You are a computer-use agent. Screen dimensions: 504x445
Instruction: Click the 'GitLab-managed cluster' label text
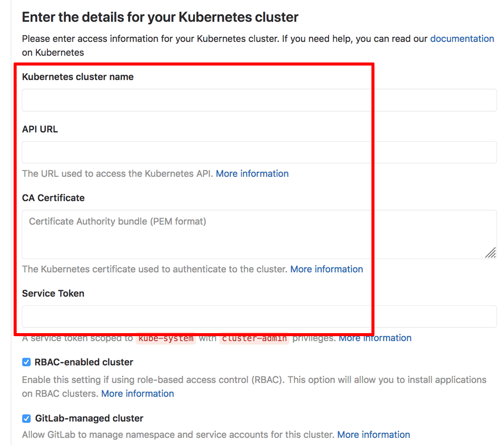(x=89, y=418)
